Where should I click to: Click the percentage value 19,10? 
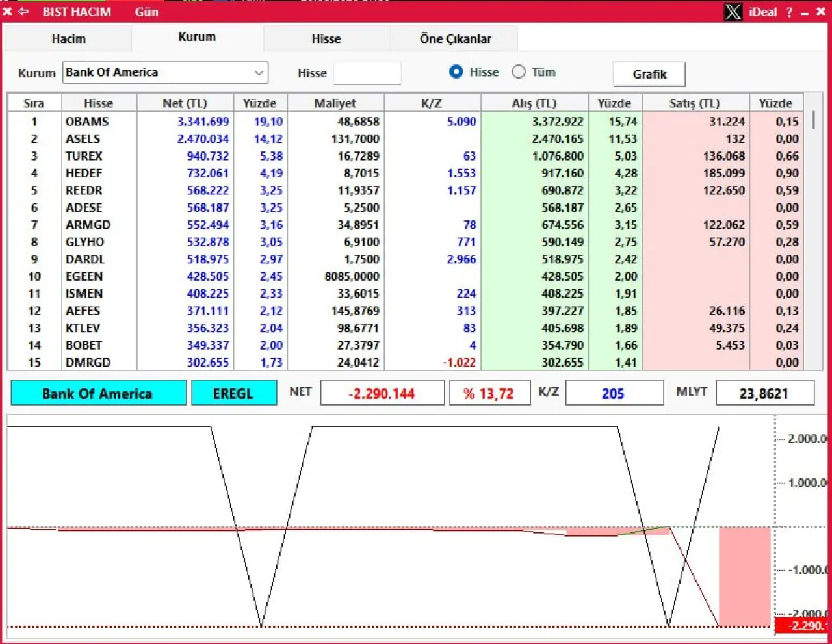[x=268, y=122]
